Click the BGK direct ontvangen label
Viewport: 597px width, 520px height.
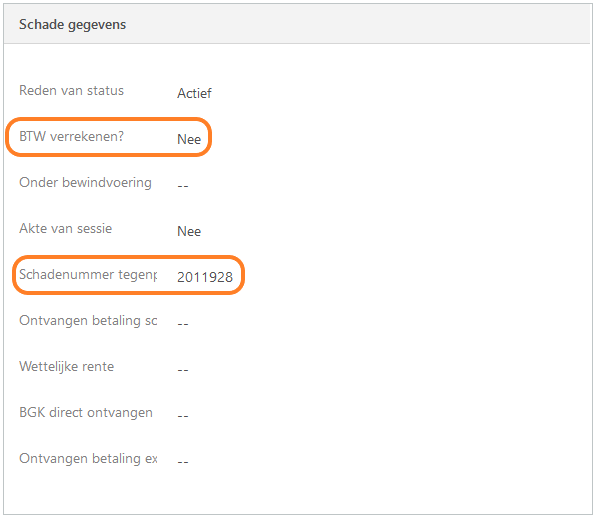point(86,413)
